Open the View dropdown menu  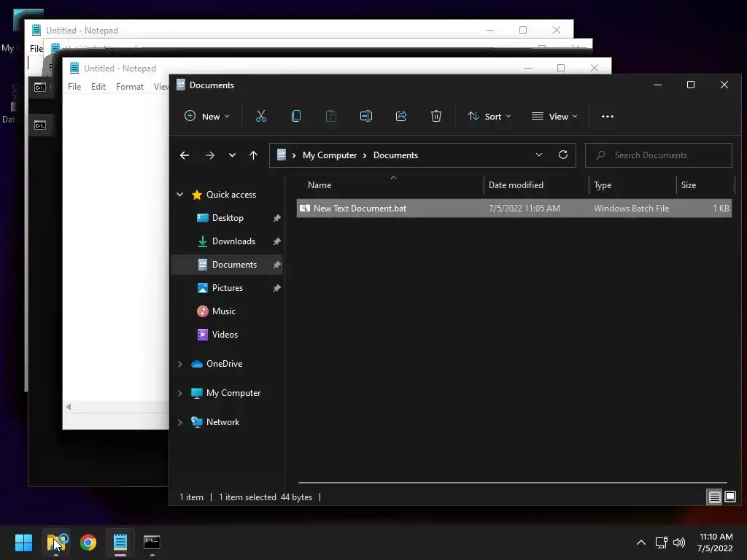[554, 116]
